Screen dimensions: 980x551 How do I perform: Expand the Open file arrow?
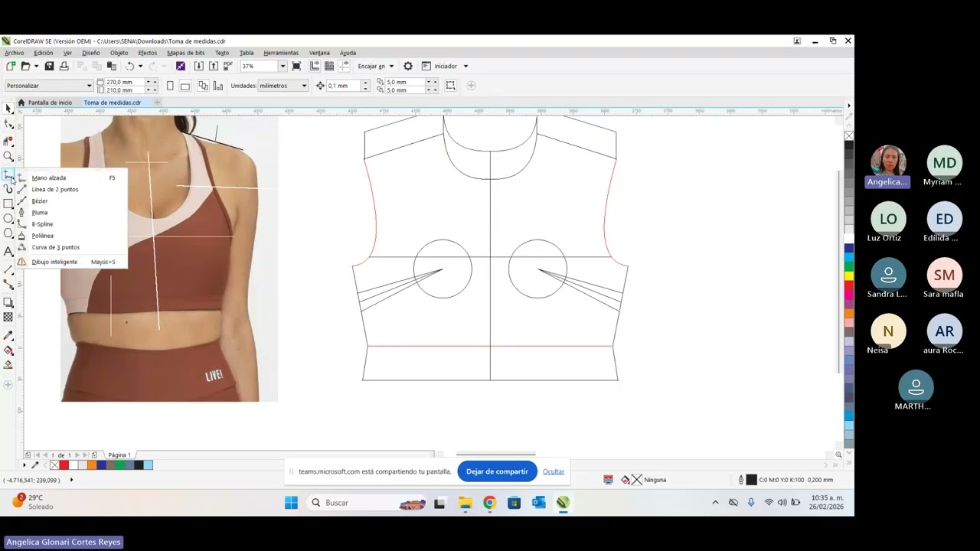(36, 67)
